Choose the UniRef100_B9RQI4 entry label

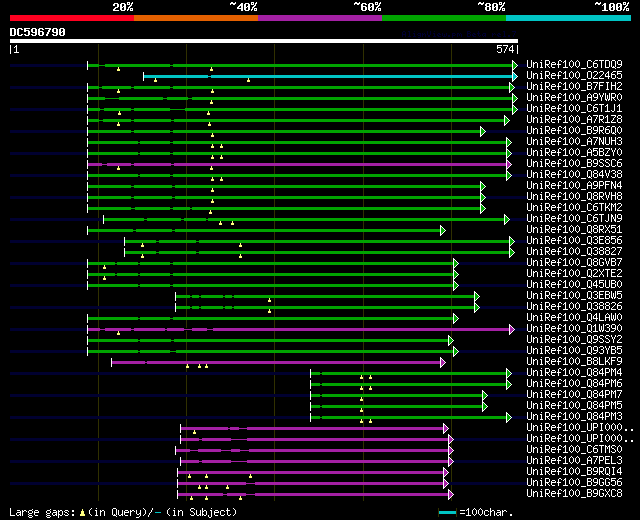pyautogui.click(x=574, y=472)
